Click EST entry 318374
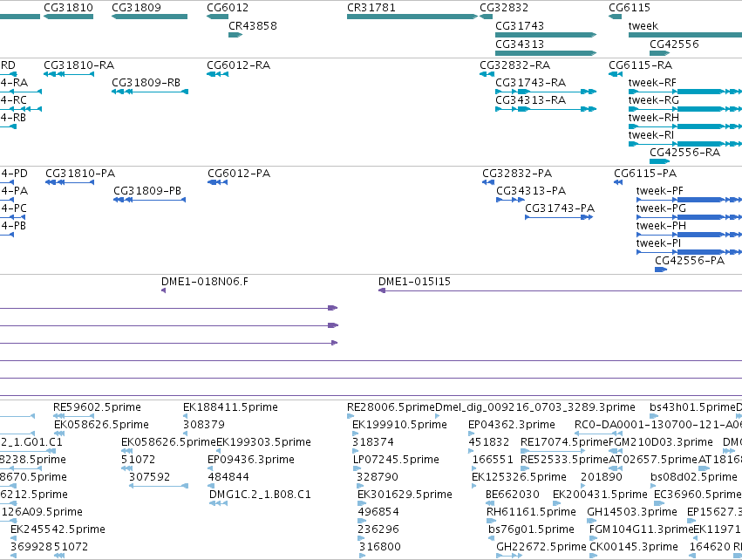Image resolution: width=742 pixels, height=560 pixels. 373,442
